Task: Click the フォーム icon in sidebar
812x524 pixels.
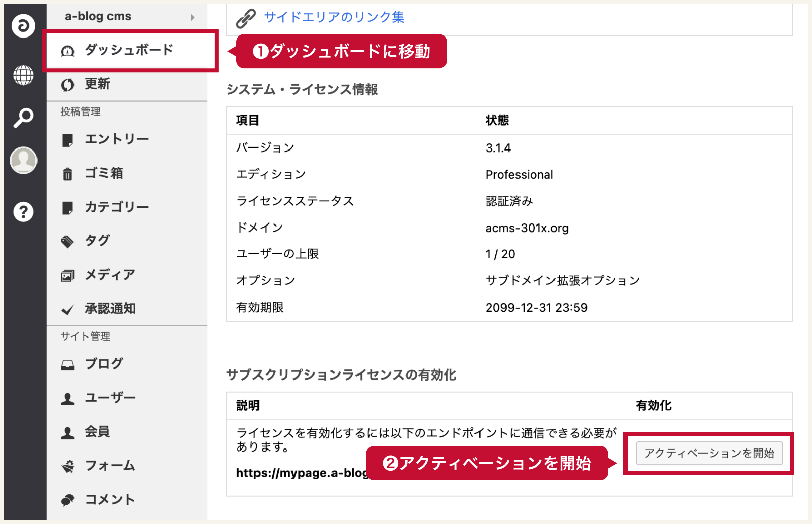Action: click(67, 466)
